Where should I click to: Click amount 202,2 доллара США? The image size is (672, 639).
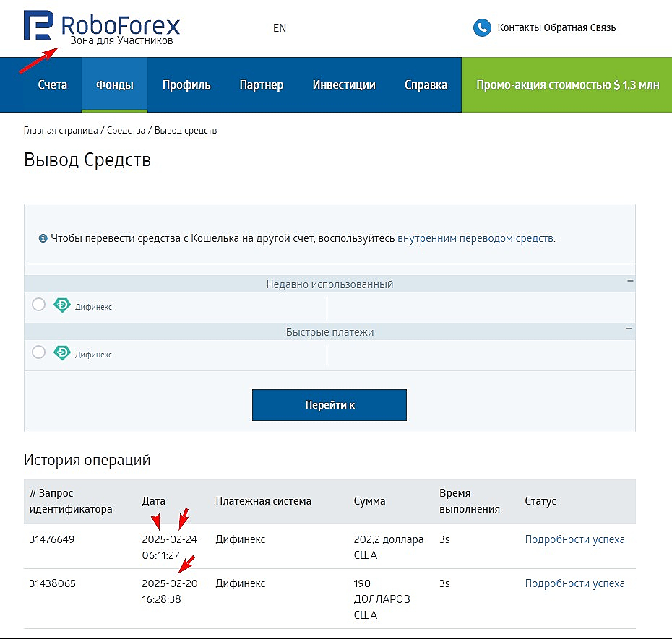[389, 547]
